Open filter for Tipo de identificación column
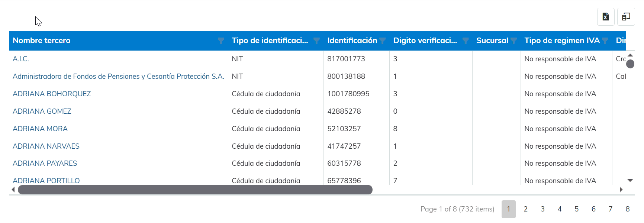The height and width of the screenshot is (223, 644). [316, 41]
